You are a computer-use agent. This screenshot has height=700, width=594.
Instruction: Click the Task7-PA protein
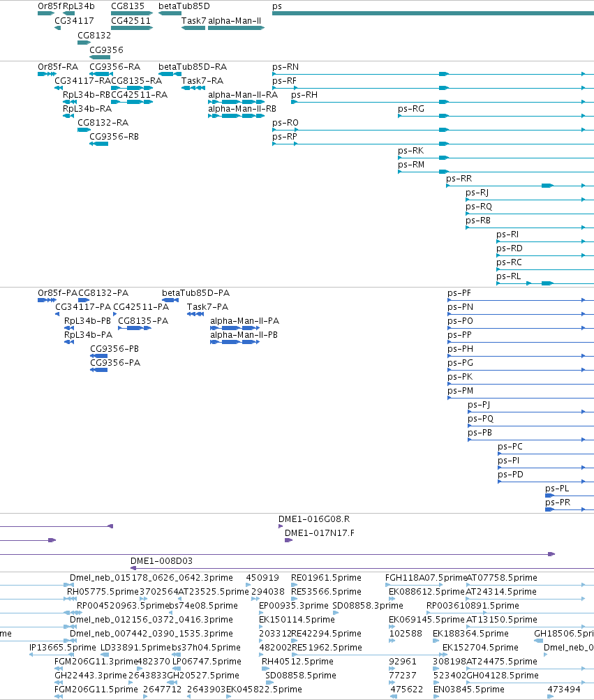click(x=195, y=314)
